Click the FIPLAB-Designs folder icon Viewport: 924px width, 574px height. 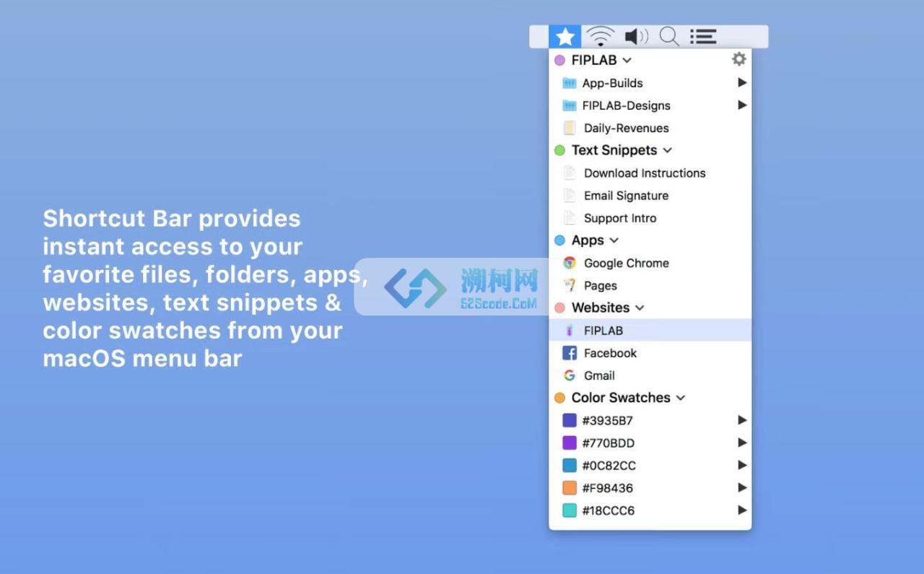(x=569, y=105)
